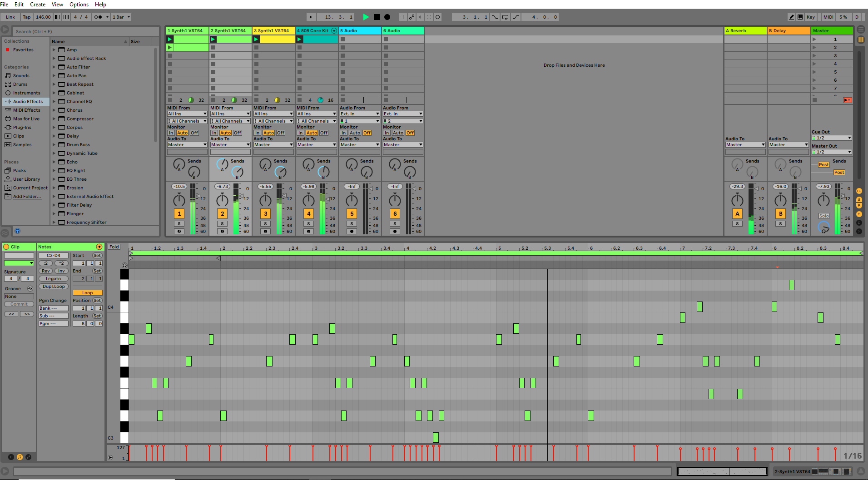Start playback with the green Play button
868x480 pixels.
pos(366,17)
